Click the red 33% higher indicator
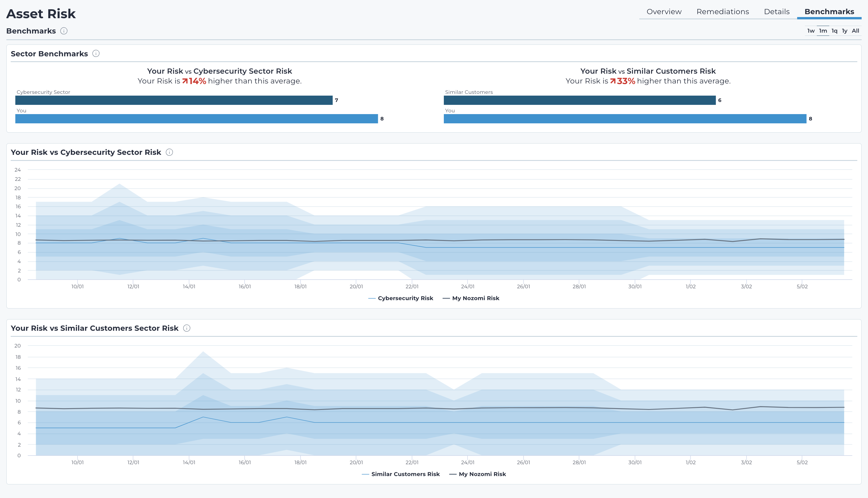Screen dimensions: 868x498 623,81
